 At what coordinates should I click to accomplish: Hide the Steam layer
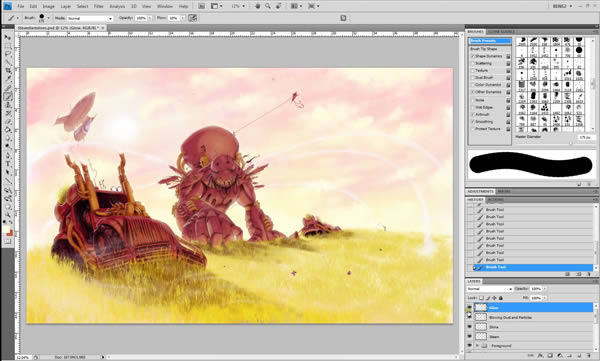pos(470,336)
